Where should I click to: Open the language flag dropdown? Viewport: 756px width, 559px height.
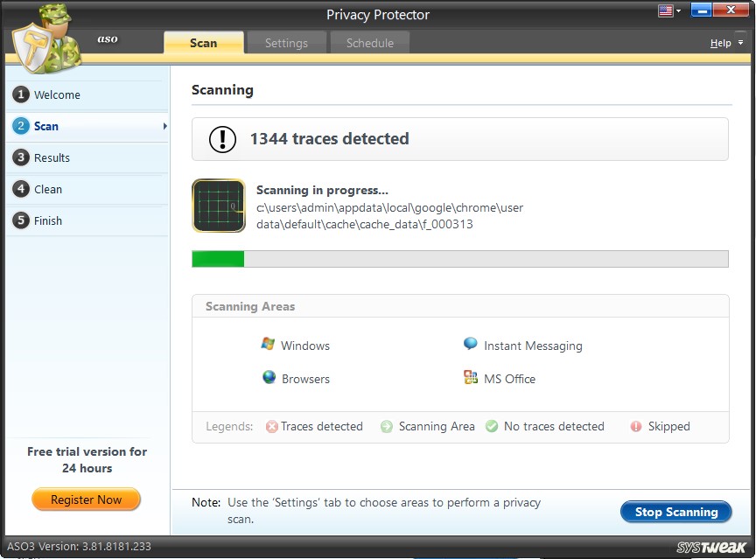[x=668, y=10]
